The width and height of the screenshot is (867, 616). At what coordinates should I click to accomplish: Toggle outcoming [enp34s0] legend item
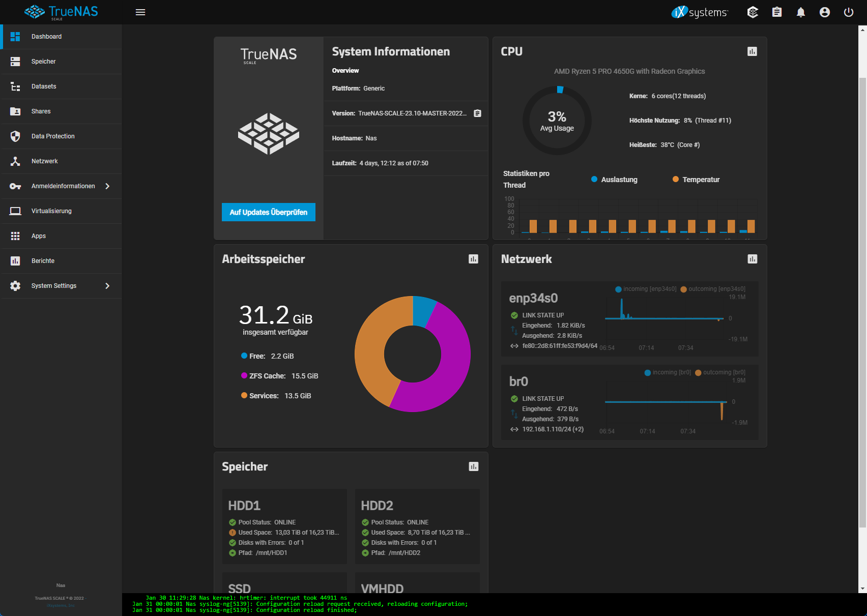click(x=713, y=289)
